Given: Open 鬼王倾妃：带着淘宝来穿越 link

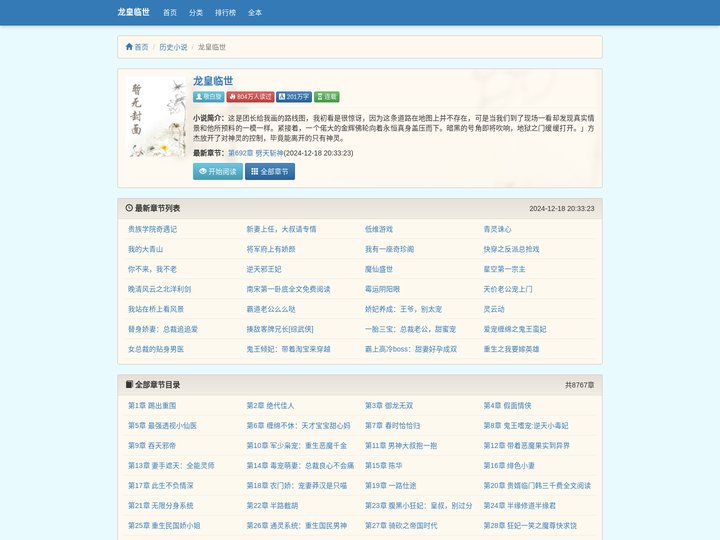Looking at the screenshot, I should [x=288, y=349].
